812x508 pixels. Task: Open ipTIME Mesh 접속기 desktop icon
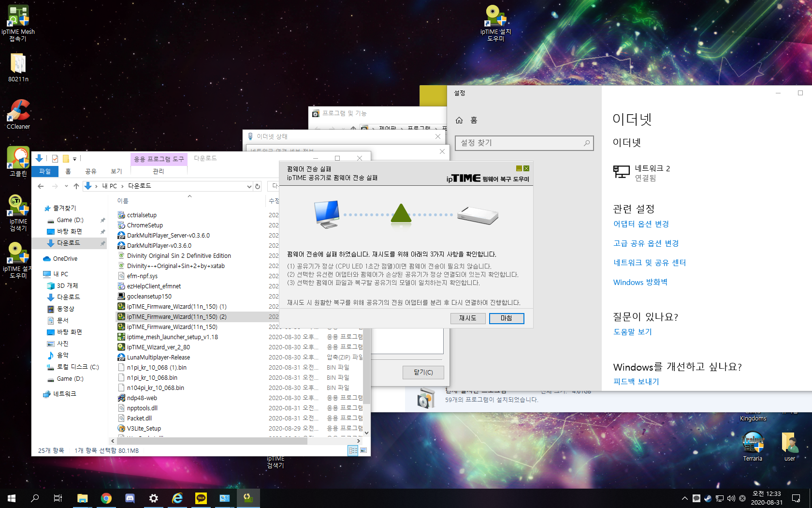18,22
